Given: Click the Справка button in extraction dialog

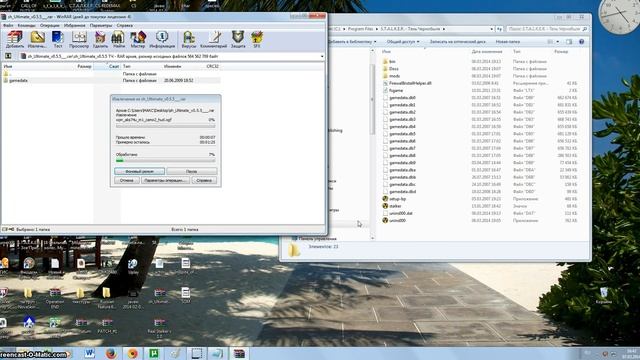Looking at the screenshot, I should pos(204,180).
